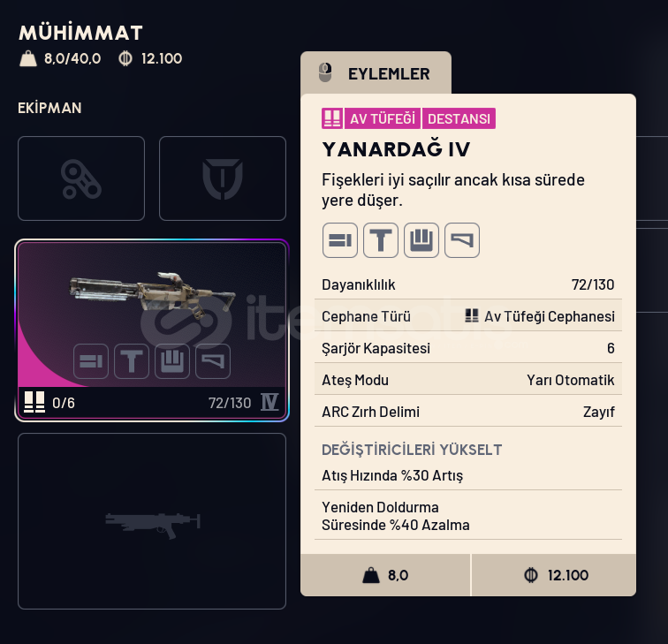Click the Destansı rarity tag
668x644 pixels.
(459, 118)
